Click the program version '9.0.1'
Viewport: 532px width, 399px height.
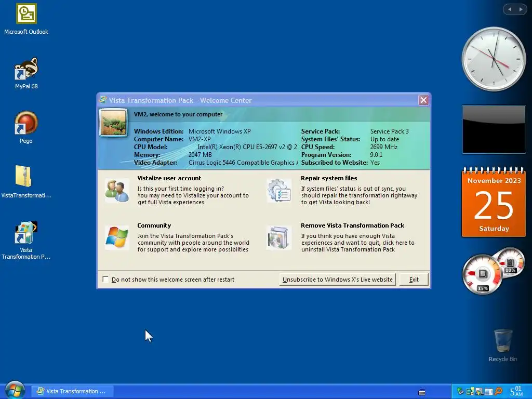click(376, 155)
